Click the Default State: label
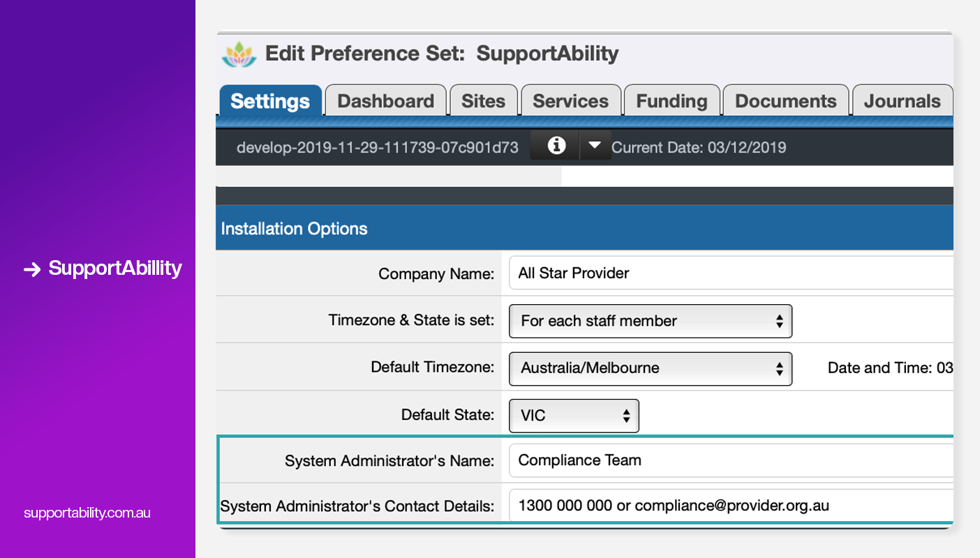The width and height of the screenshot is (980, 558). click(x=448, y=415)
